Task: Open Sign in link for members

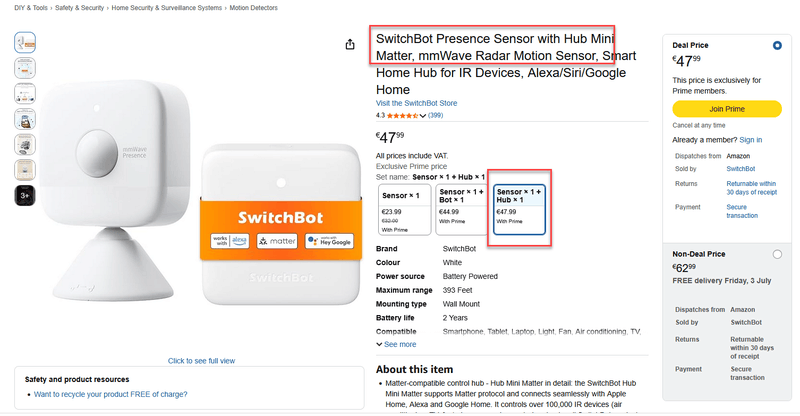Action: click(751, 140)
